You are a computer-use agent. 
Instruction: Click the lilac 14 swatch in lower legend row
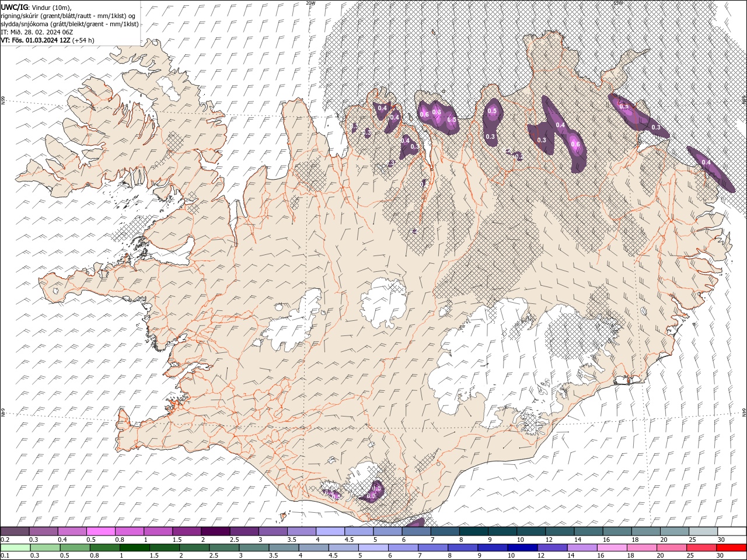click(x=582, y=548)
